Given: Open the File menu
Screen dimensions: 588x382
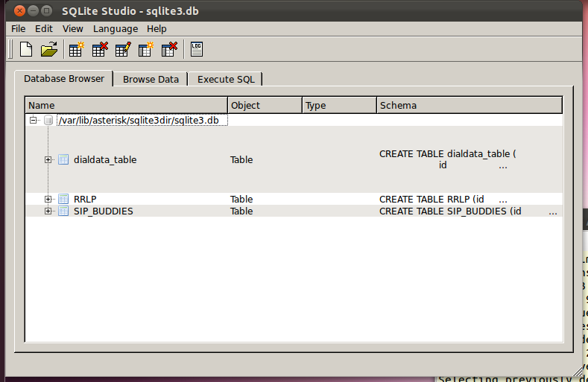Looking at the screenshot, I should point(19,28).
